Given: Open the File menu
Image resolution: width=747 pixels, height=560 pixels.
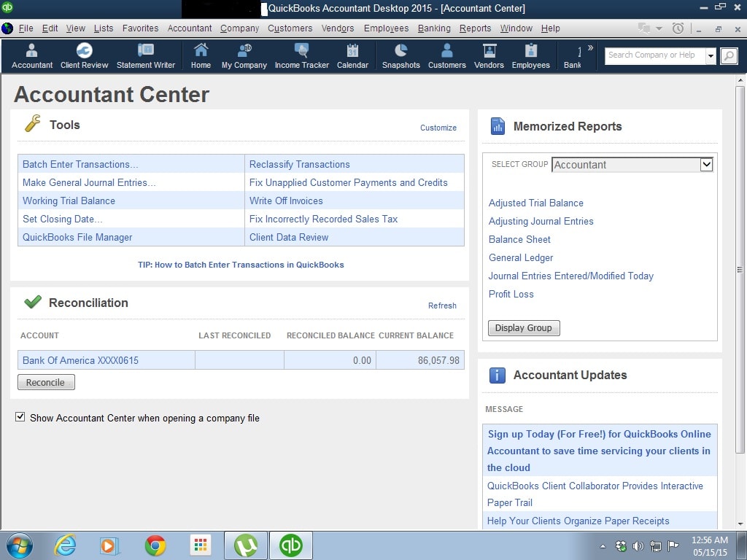Looking at the screenshot, I should pyautogui.click(x=26, y=28).
